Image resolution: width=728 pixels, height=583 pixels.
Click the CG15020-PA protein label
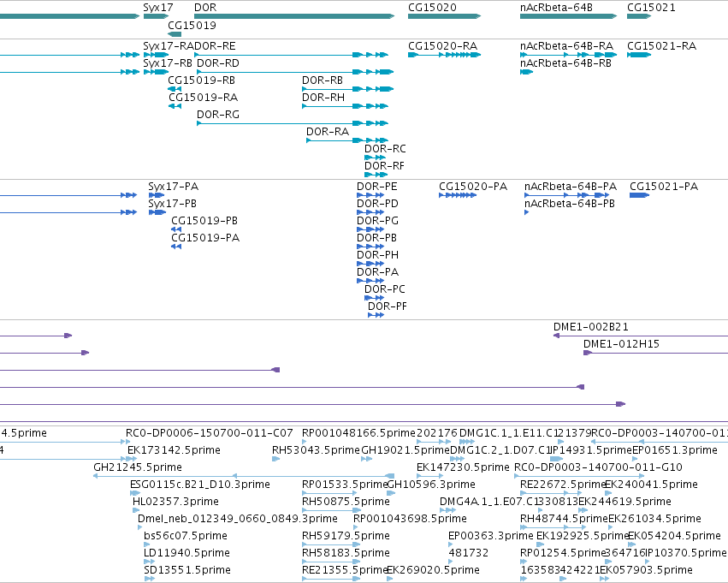[x=474, y=187]
